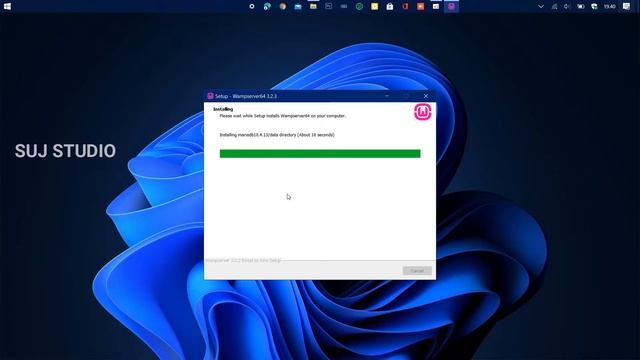This screenshot has height=360, width=640.
Task: Open File Explorer from the taskbar
Action: click(313, 6)
